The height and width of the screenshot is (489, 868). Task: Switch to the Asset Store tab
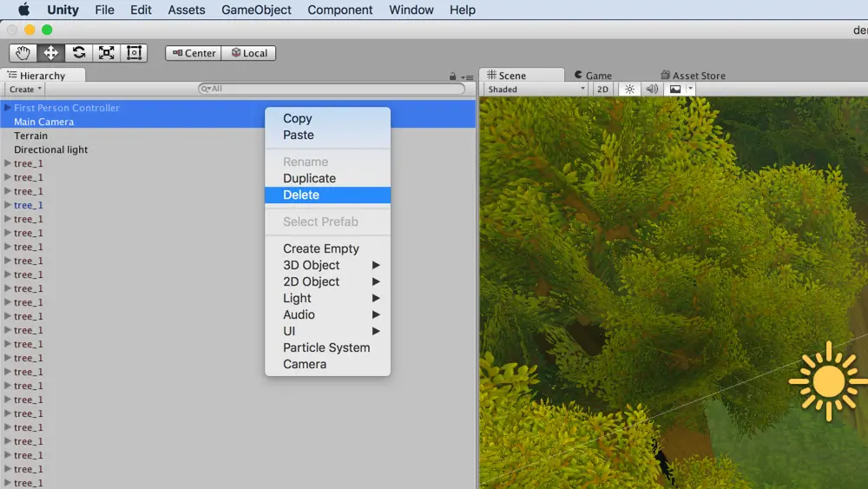click(x=693, y=76)
